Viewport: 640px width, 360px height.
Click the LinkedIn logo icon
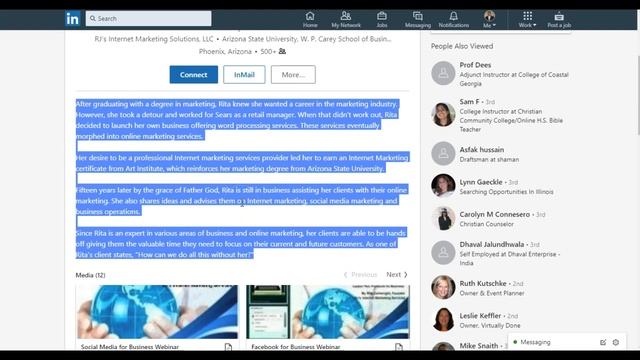pos(73,19)
